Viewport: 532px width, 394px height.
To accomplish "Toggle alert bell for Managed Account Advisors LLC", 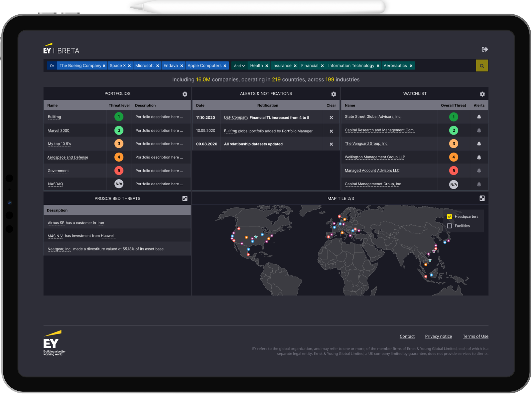I will click(x=479, y=171).
